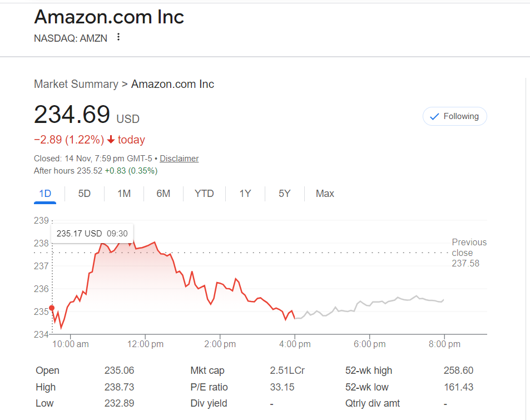530x420 pixels.
Task: Show the 1M chart range
Action: pos(123,194)
